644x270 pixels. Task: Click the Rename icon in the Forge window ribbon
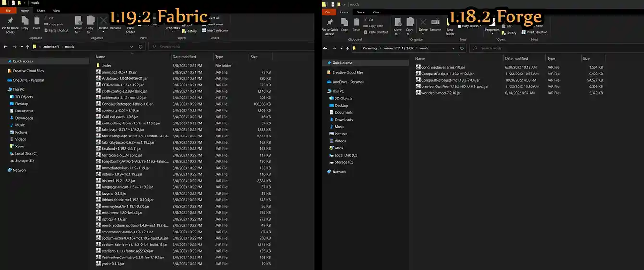[435, 25]
